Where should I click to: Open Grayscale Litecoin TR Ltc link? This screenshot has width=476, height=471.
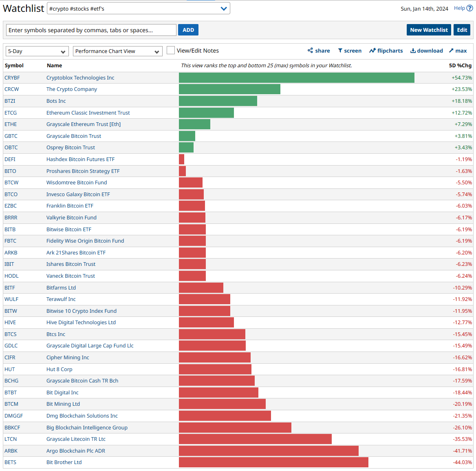coord(76,439)
